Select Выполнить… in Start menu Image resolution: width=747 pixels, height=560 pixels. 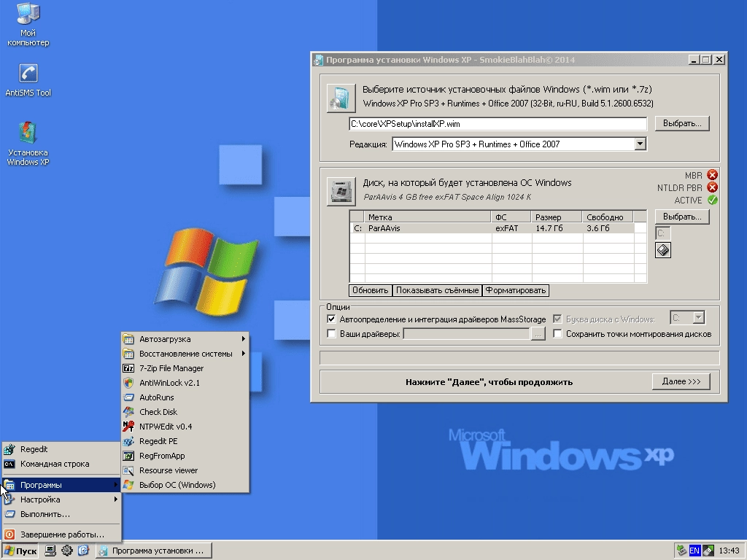[x=61, y=514]
